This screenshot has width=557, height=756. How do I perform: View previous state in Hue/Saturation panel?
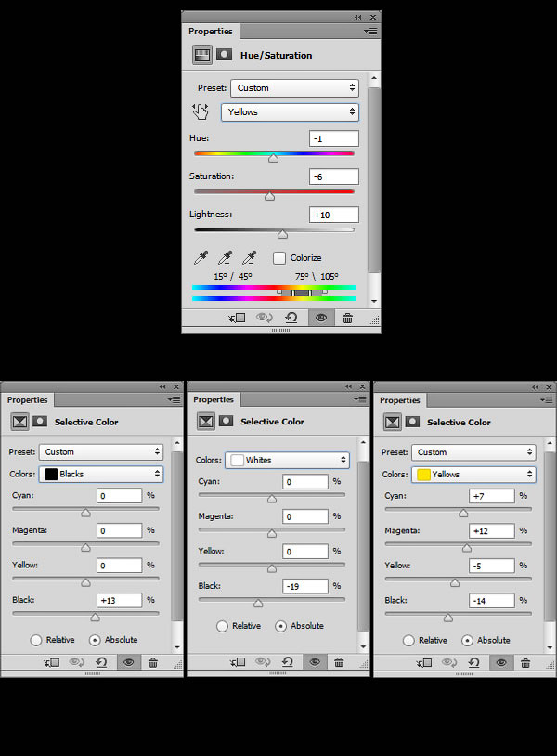[264, 318]
